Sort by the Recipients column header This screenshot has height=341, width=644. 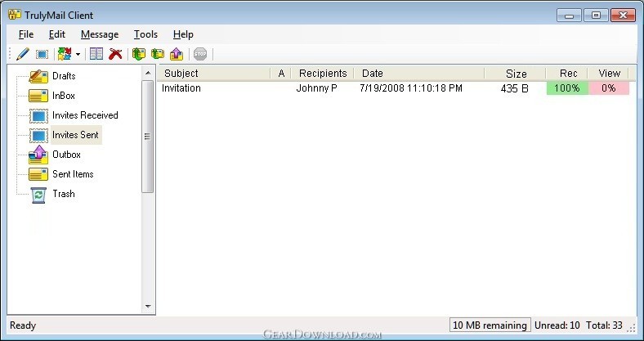coord(323,74)
